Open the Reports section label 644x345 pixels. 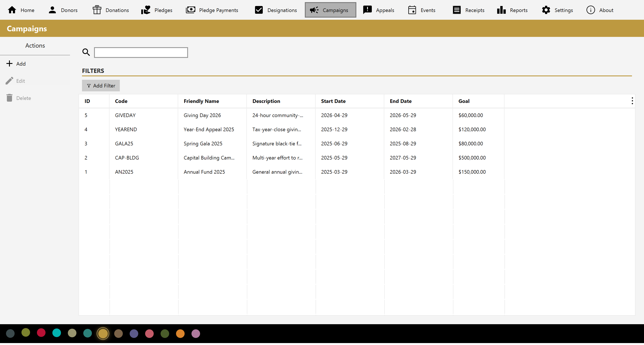tap(519, 10)
